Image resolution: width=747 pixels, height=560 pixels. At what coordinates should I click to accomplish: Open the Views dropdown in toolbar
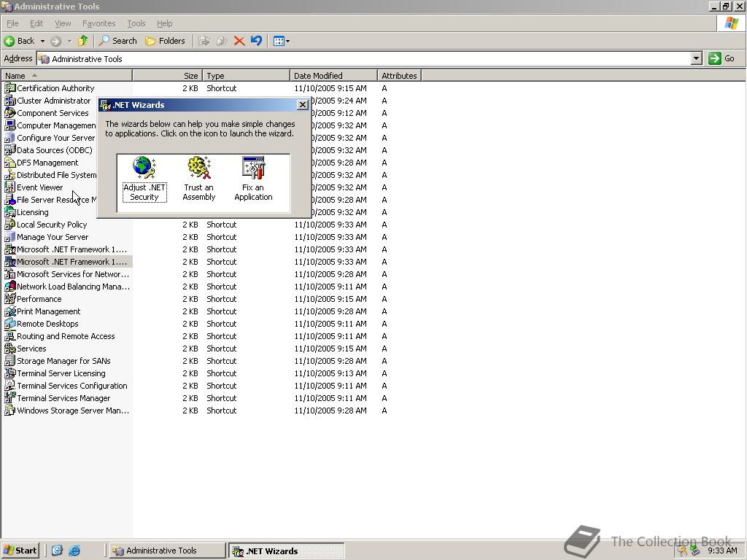[x=281, y=41]
